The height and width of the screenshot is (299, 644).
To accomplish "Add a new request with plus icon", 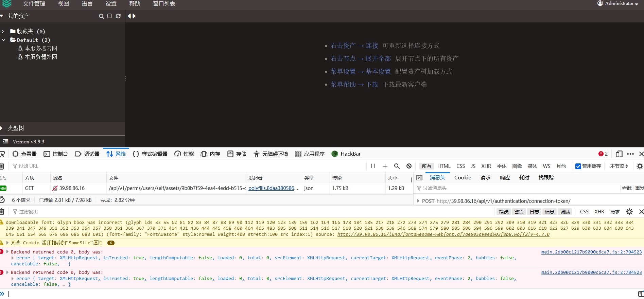I will pyautogui.click(x=385, y=166).
